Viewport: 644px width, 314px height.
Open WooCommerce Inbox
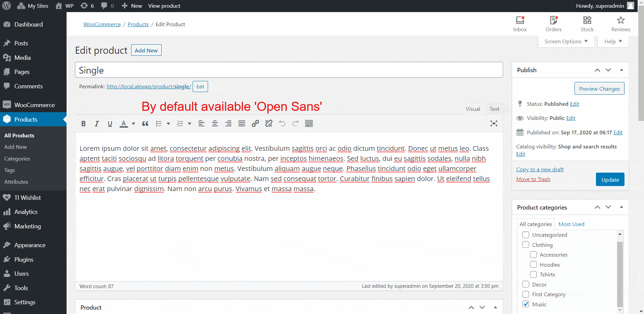tap(520, 24)
